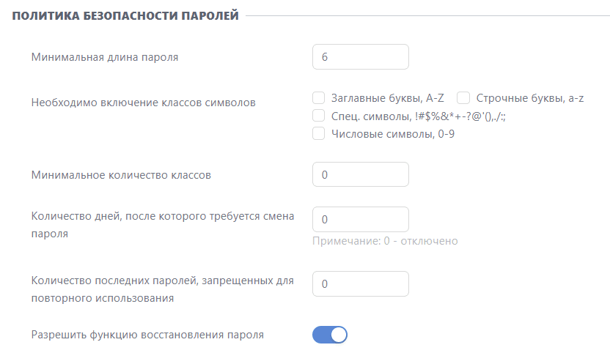Enable the 'Строчные буквы, a-z' checkbox box
This screenshot has height=364, width=610.
[x=463, y=98]
